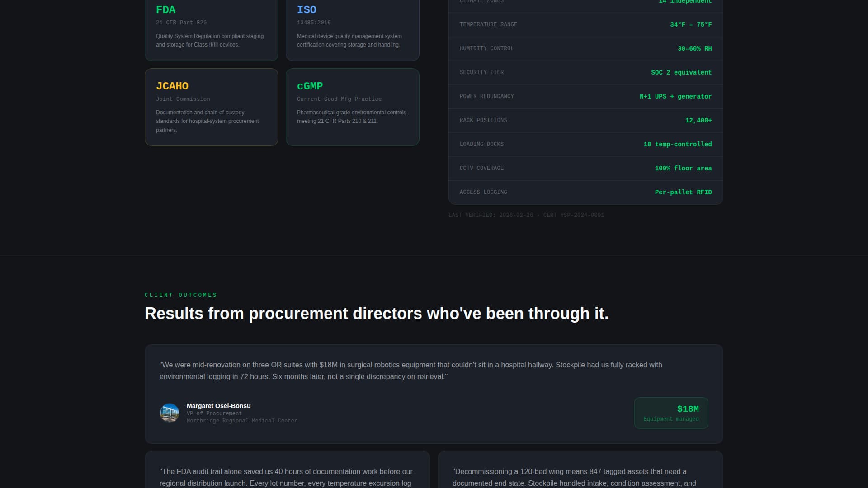Image resolution: width=868 pixels, height=488 pixels.
Task: Click the '21 CFR Part 820' subtitle
Action: point(181,23)
